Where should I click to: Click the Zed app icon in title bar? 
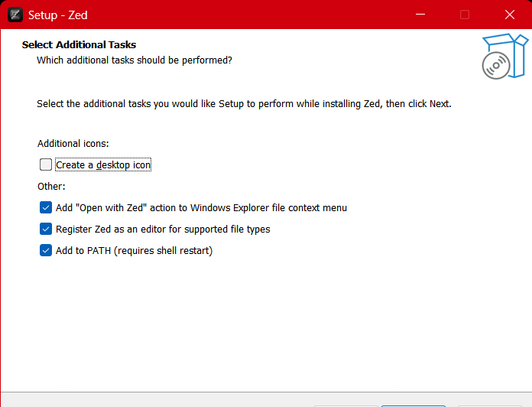[x=15, y=15]
